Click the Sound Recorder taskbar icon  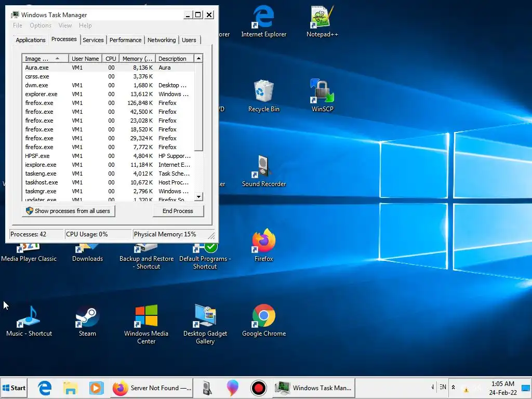pyautogui.click(x=207, y=388)
